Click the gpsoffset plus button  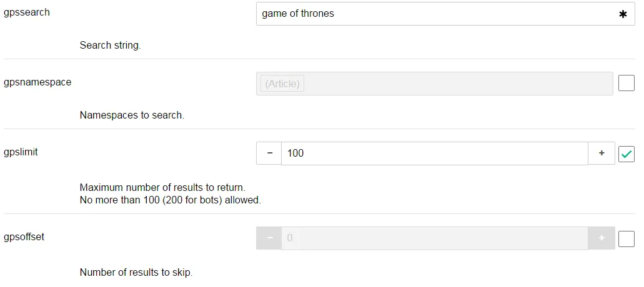[x=602, y=238]
